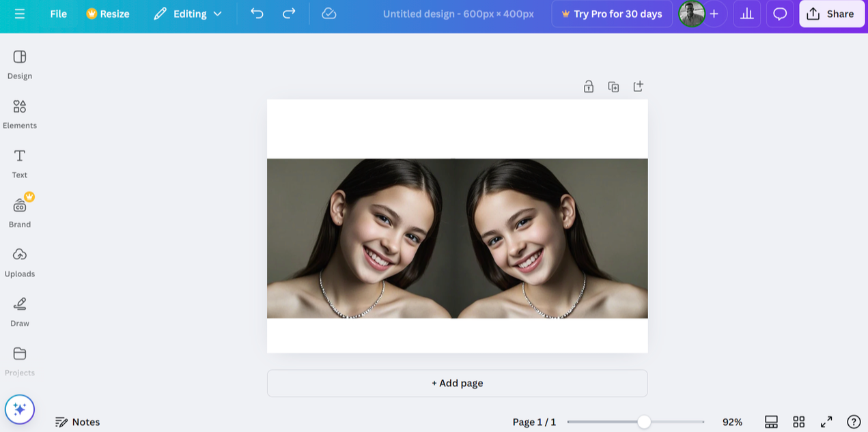Click the Share button
The height and width of the screenshot is (432, 868).
point(832,14)
